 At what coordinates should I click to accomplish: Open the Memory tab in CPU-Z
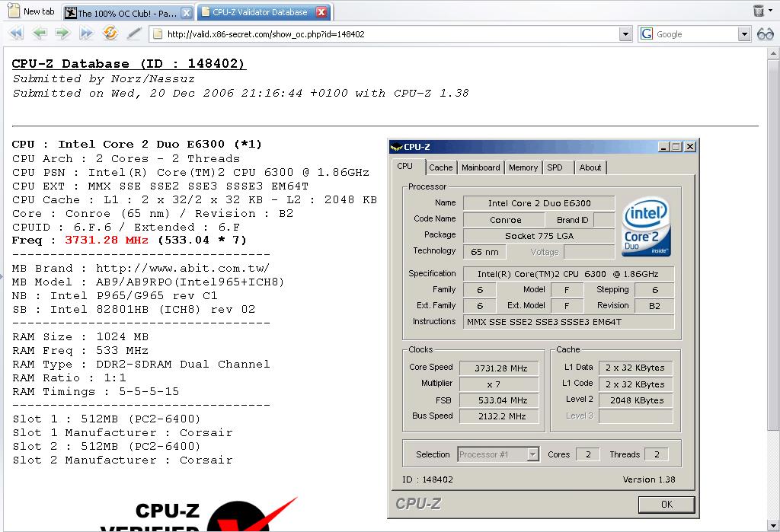tap(523, 167)
